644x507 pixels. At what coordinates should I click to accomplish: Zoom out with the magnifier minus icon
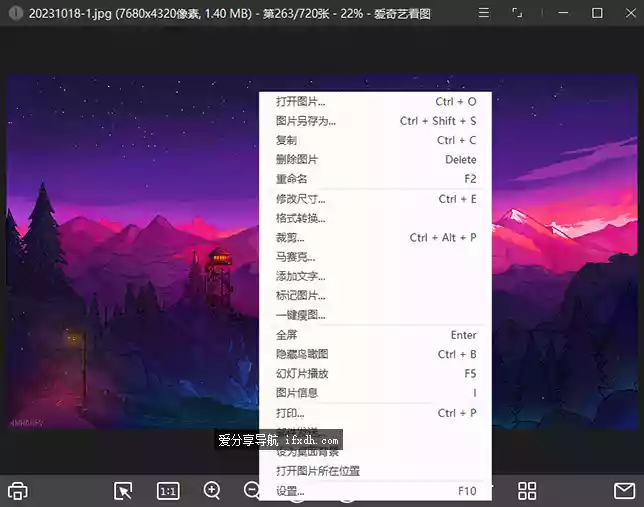pyautogui.click(x=251, y=490)
